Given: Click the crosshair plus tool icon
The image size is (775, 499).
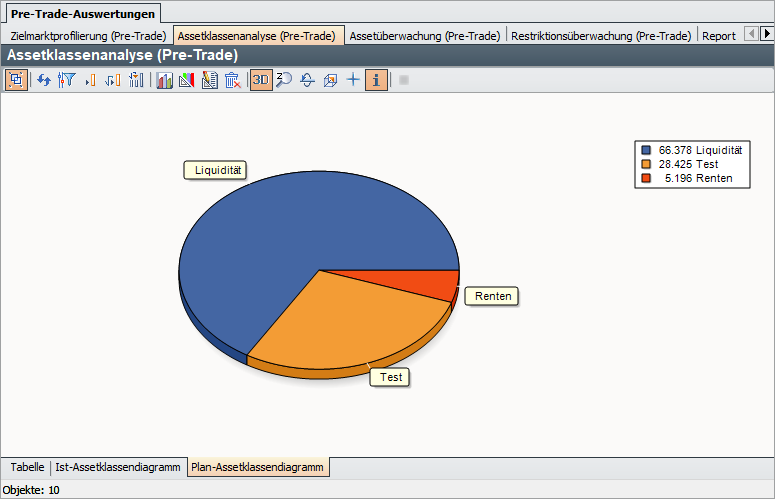Looking at the screenshot, I should pos(353,80).
